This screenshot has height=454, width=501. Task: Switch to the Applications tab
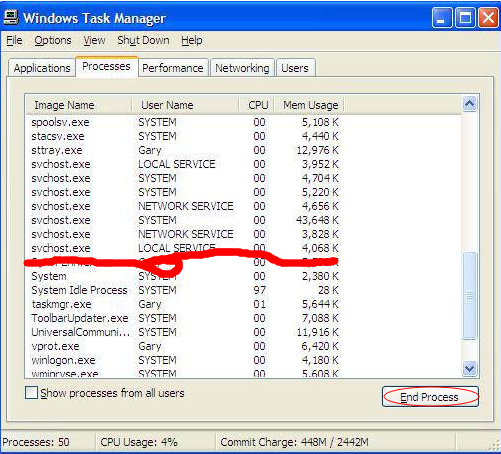click(x=42, y=68)
